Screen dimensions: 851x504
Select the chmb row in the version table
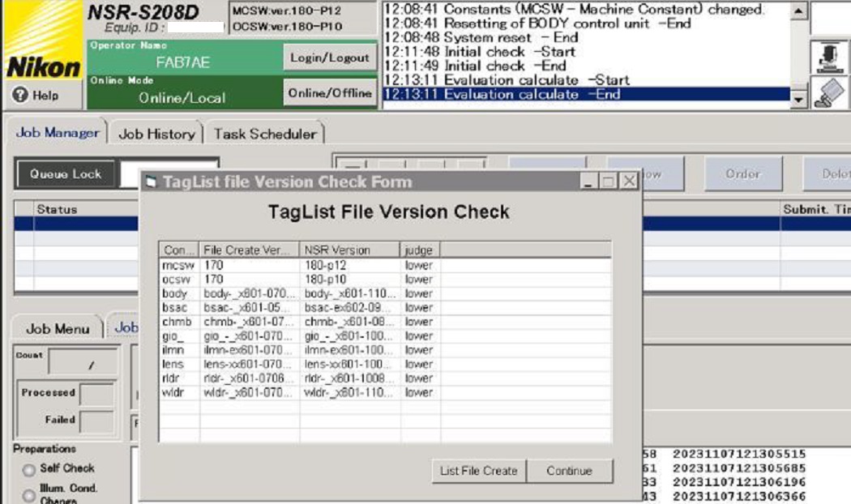tap(385, 322)
